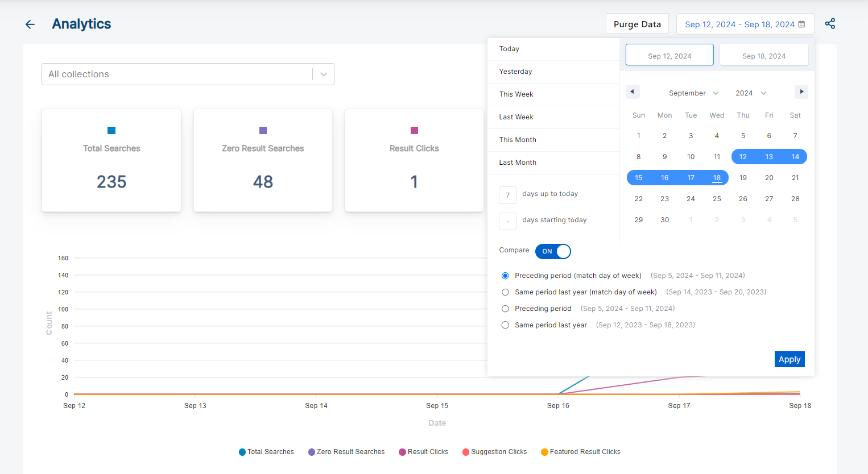Toggle Total Searches legend series
868x474 pixels.
pyautogui.click(x=266, y=452)
